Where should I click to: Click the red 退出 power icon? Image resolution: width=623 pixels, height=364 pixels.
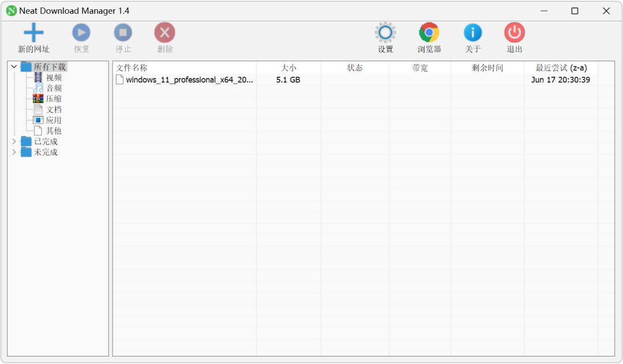tap(515, 32)
